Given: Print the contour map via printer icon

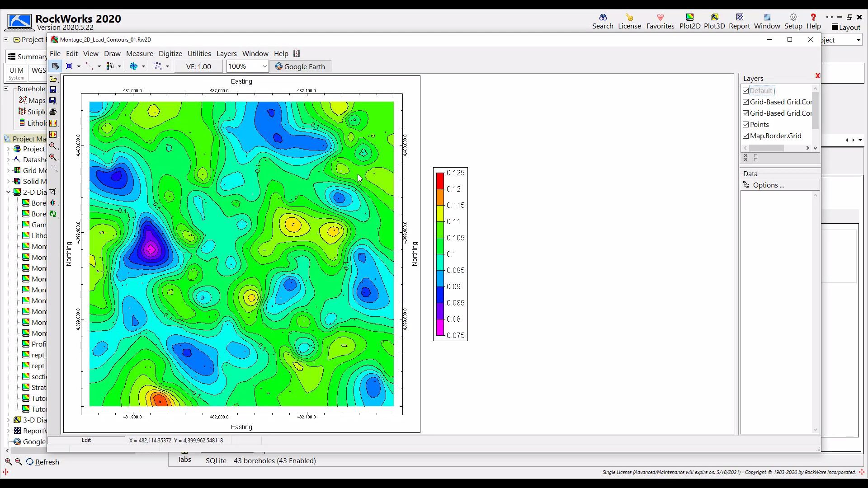Looking at the screenshot, I should pos(53,112).
